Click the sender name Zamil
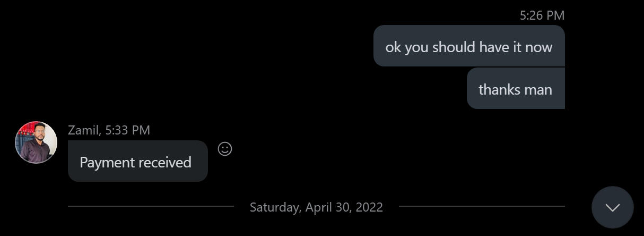 tap(83, 130)
